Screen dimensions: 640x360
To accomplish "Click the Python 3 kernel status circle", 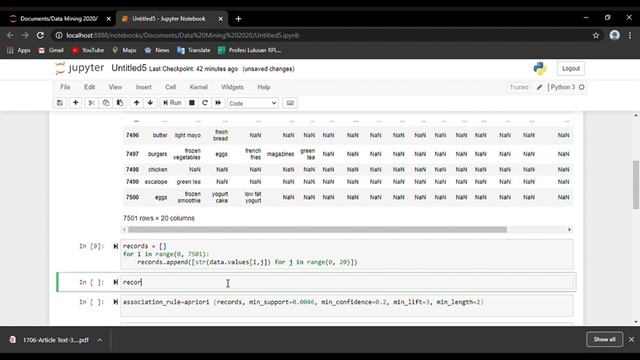I will pyautogui.click(x=582, y=87).
